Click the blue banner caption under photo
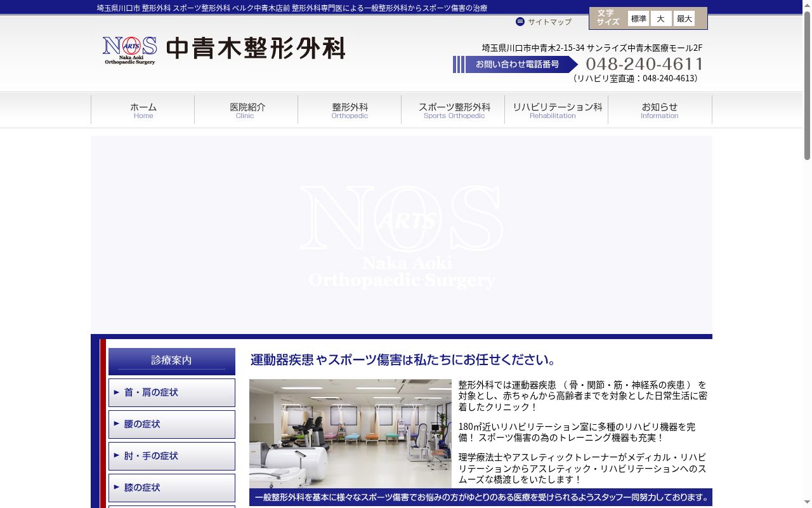 (x=481, y=497)
